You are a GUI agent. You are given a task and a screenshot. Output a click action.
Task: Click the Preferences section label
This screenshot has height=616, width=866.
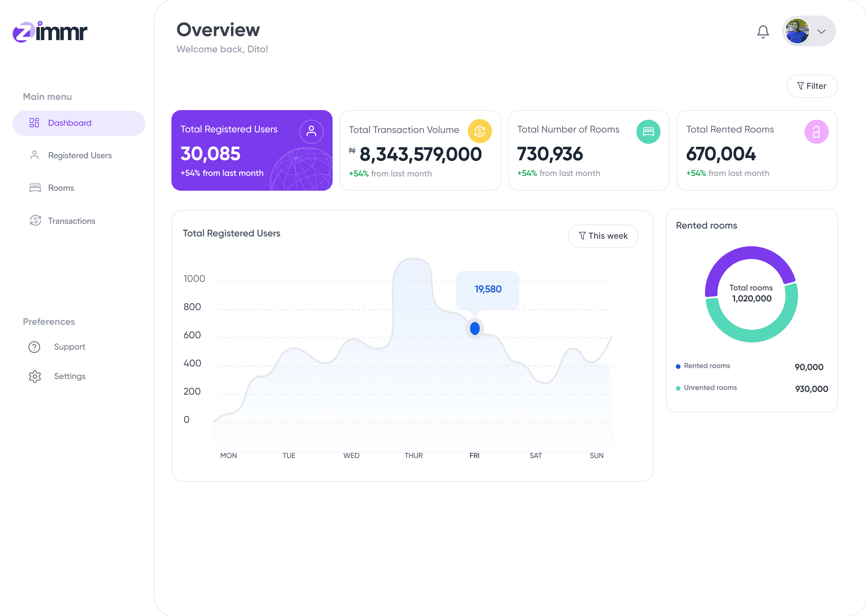tap(49, 322)
